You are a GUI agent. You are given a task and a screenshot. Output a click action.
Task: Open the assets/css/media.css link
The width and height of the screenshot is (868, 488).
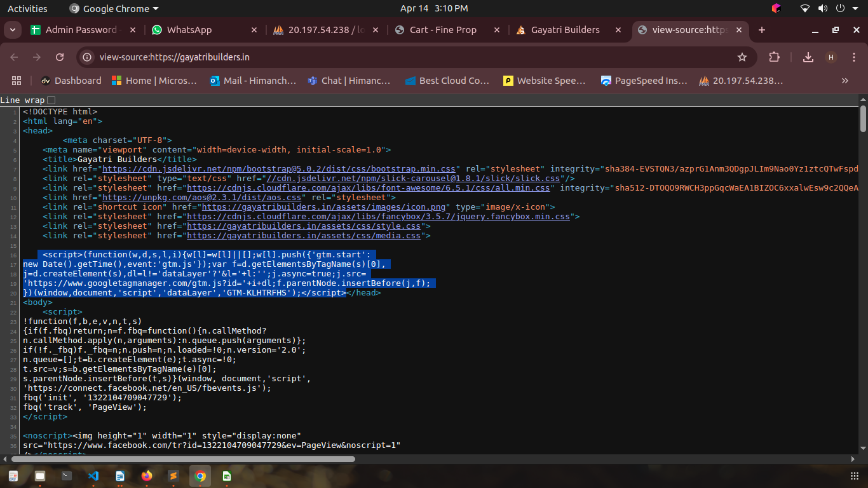click(304, 236)
